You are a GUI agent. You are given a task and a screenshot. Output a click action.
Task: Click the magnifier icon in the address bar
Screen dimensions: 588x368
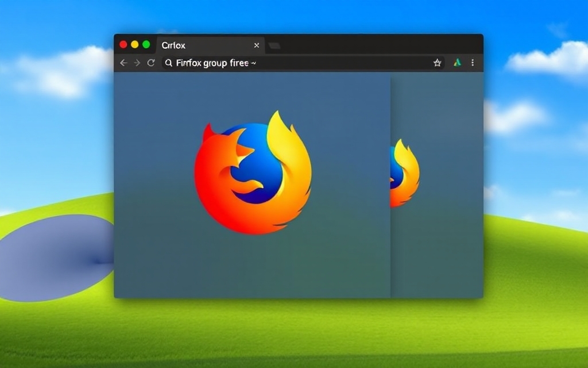tap(169, 63)
